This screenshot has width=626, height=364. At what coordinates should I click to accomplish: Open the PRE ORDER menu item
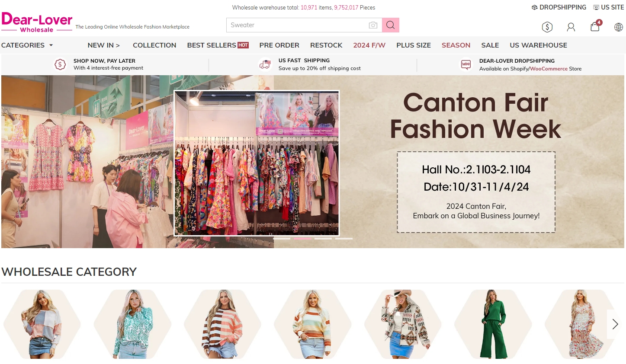coord(279,45)
